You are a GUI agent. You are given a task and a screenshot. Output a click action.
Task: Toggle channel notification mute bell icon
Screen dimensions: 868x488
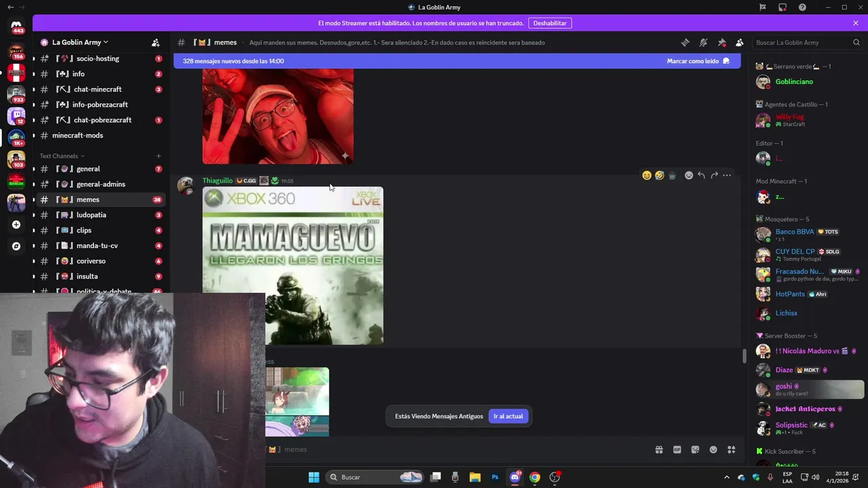coord(703,42)
